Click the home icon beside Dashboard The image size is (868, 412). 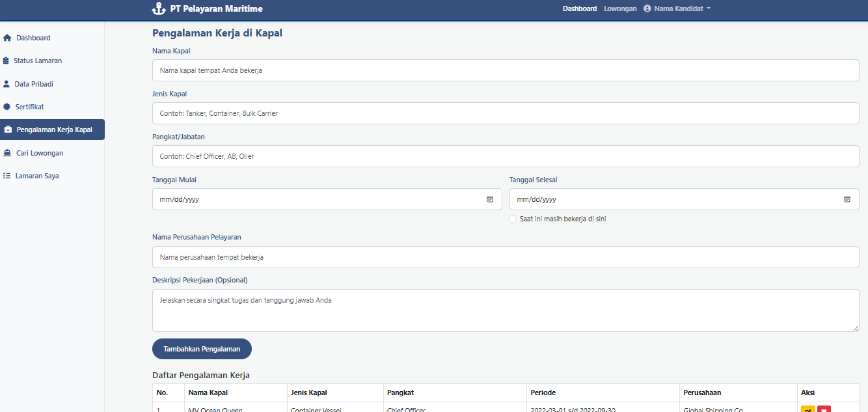pyautogui.click(x=7, y=38)
